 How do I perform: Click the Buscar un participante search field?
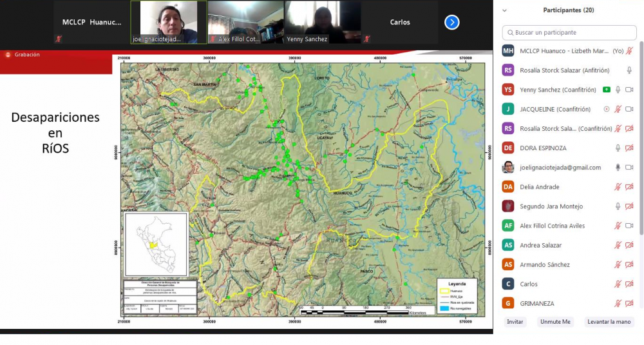pos(569,32)
